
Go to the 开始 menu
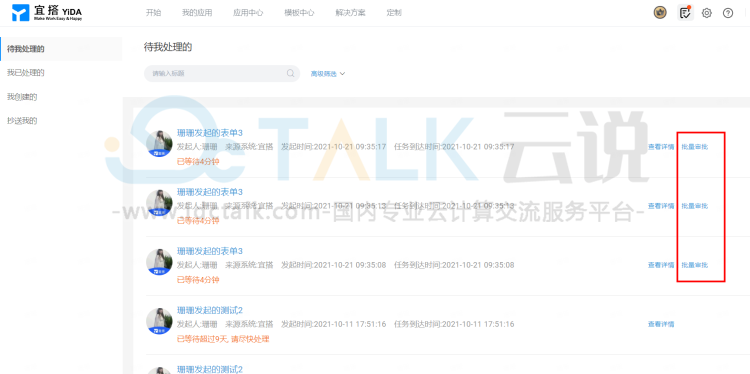click(x=154, y=13)
